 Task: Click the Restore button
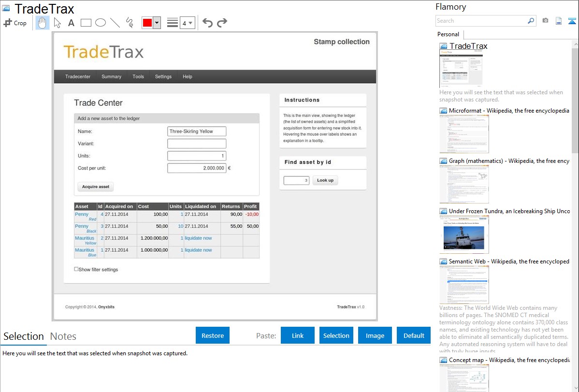coord(213,335)
